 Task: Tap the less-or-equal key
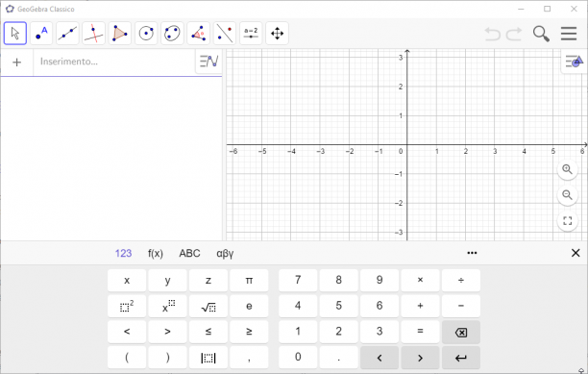[208, 332]
